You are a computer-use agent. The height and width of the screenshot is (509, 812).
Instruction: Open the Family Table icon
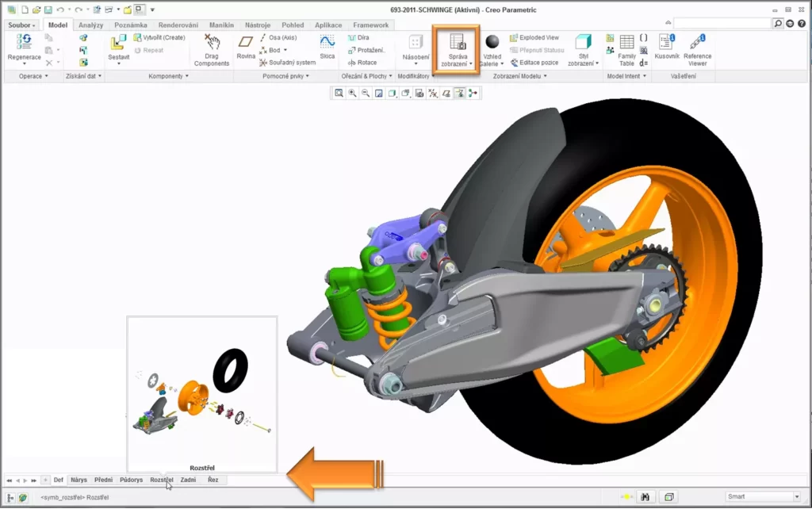[x=626, y=50]
